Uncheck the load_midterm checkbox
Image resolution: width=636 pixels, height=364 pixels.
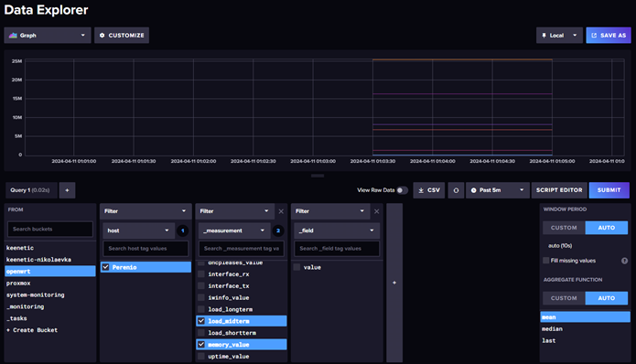point(201,321)
